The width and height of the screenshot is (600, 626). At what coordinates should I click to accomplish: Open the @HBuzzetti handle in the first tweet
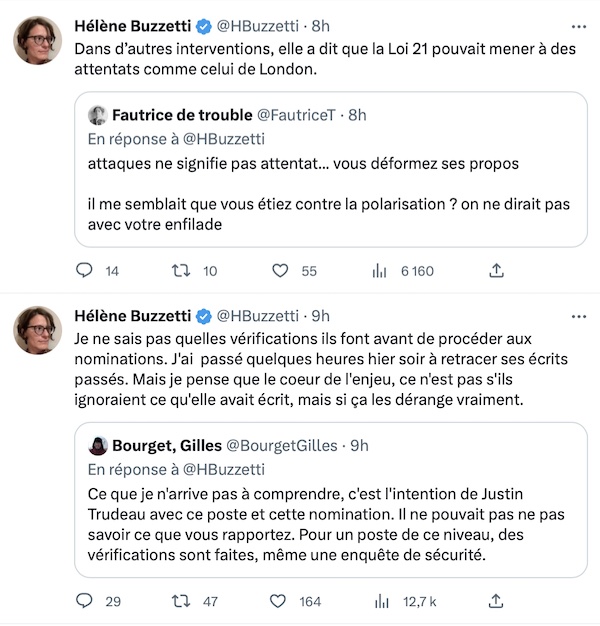pos(257,26)
